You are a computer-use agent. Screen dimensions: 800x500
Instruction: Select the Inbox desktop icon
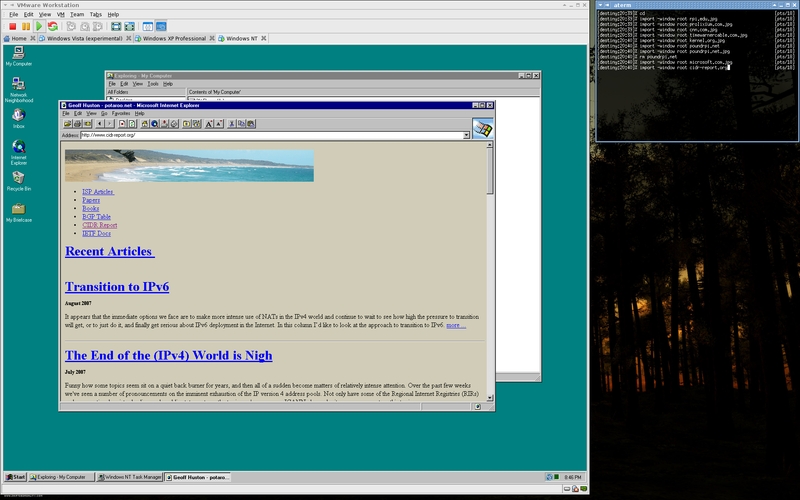[x=19, y=119]
